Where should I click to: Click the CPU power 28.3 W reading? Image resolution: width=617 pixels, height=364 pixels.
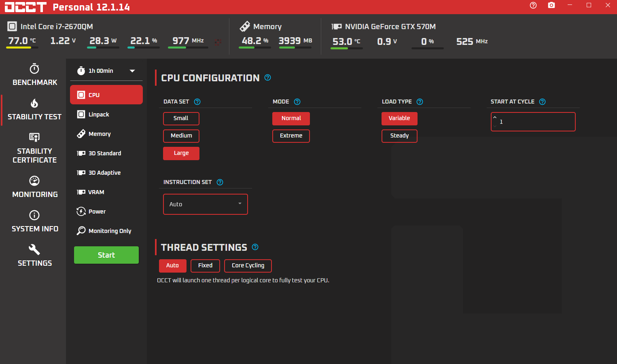[103, 41]
